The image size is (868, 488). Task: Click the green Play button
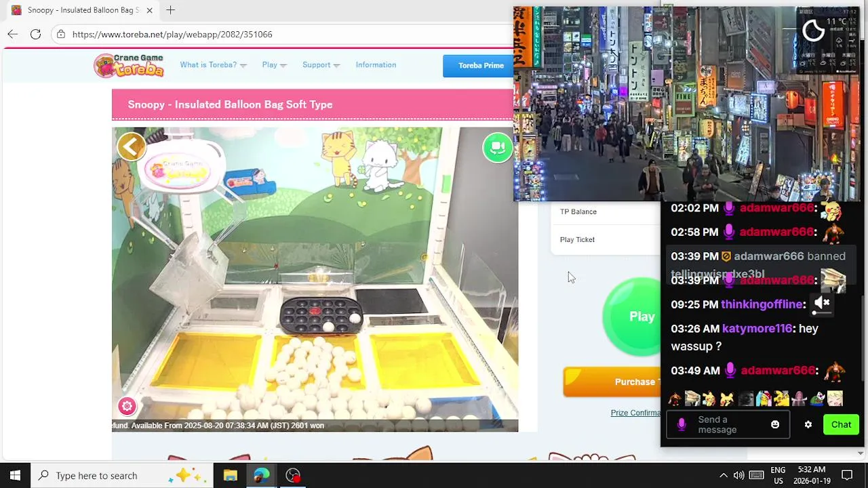(x=632, y=317)
